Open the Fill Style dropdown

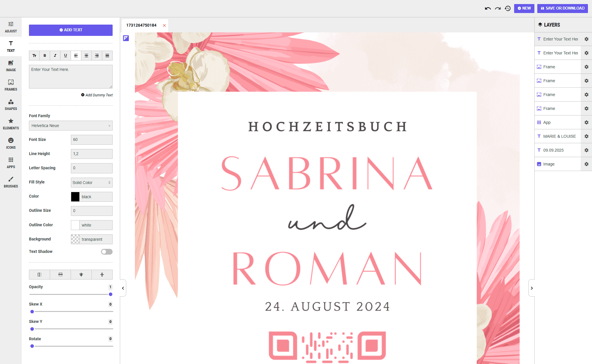(x=91, y=182)
